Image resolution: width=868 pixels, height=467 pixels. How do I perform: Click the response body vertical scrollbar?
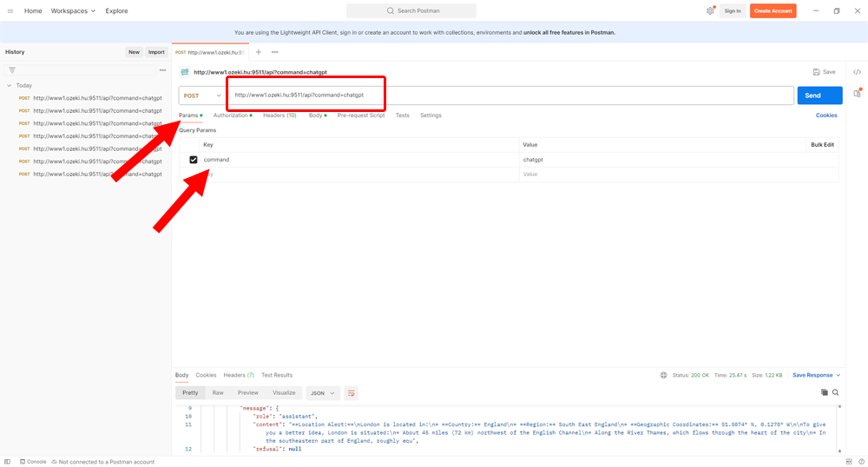point(839,429)
